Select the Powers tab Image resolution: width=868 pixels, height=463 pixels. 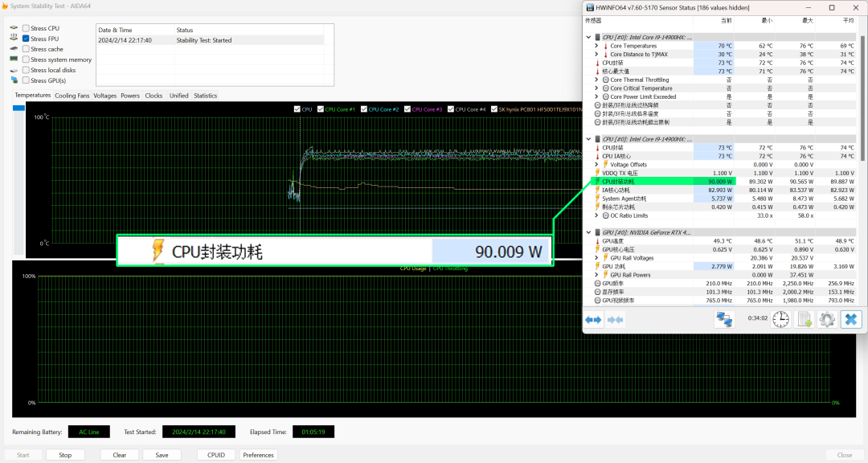point(130,96)
